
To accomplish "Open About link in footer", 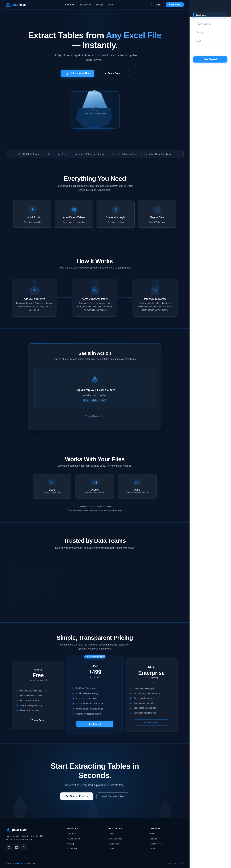I will click(152, 834).
